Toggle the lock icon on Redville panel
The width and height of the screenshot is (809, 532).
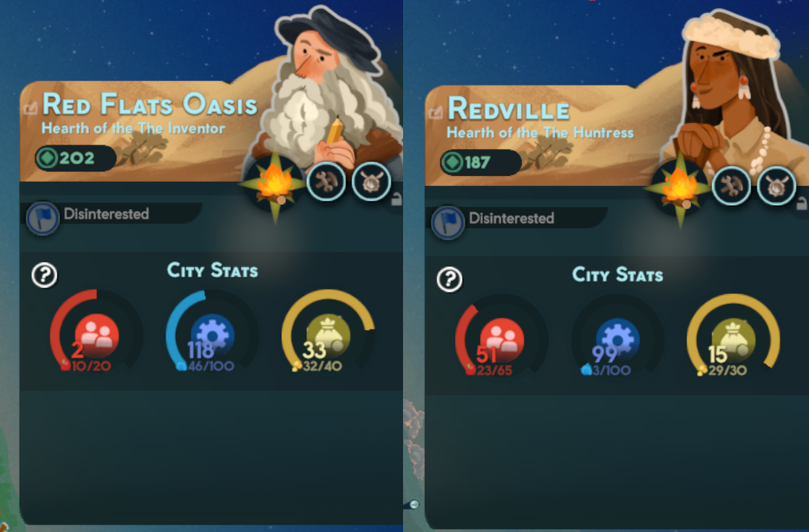click(x=802, y=203)
